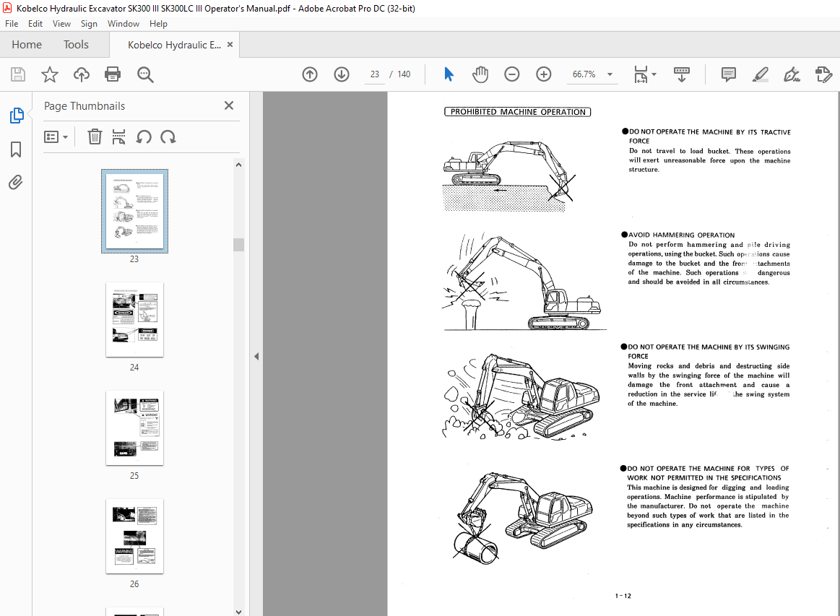Open the File menu
The width and height of the screenshot is (840, 616).
coord(12,24)
